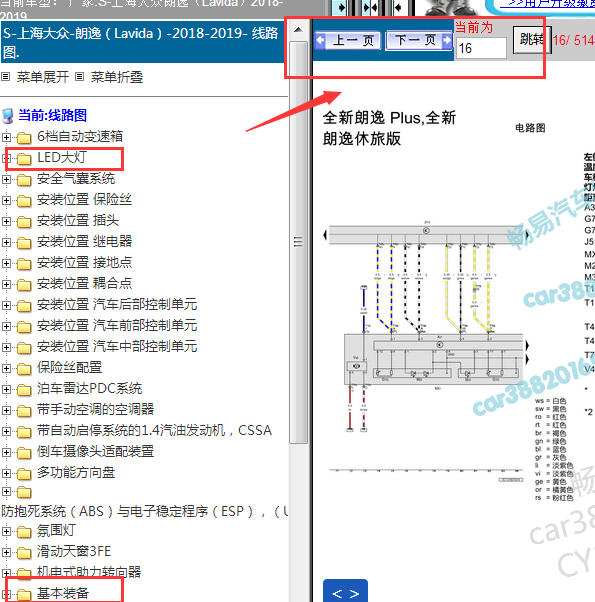Open the 安全气囊系统 folder icon
The image size is (595, 602).
pyautogui.click(x=24, y=180)
